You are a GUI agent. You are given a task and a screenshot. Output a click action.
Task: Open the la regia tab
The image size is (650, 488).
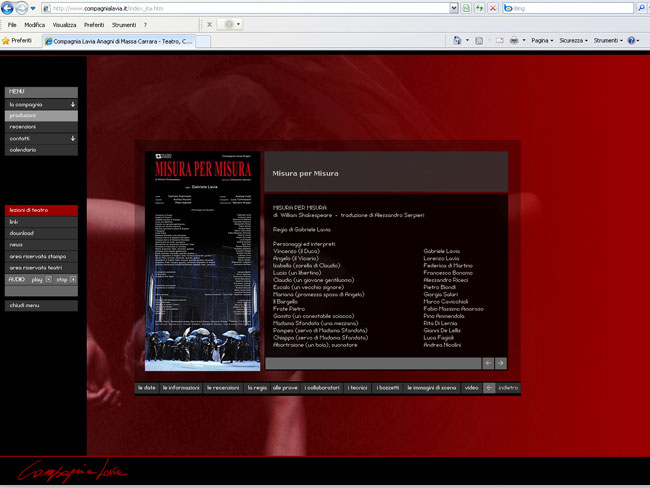tap(257, 388)
